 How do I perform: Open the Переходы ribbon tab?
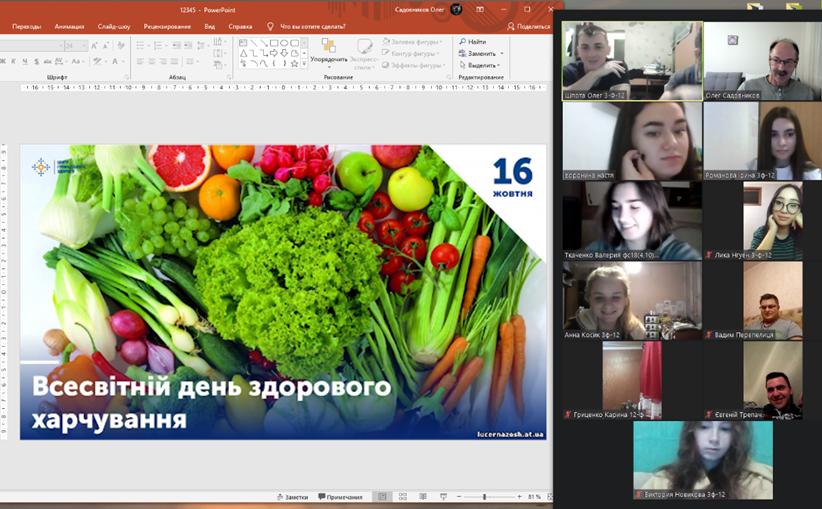27,26
